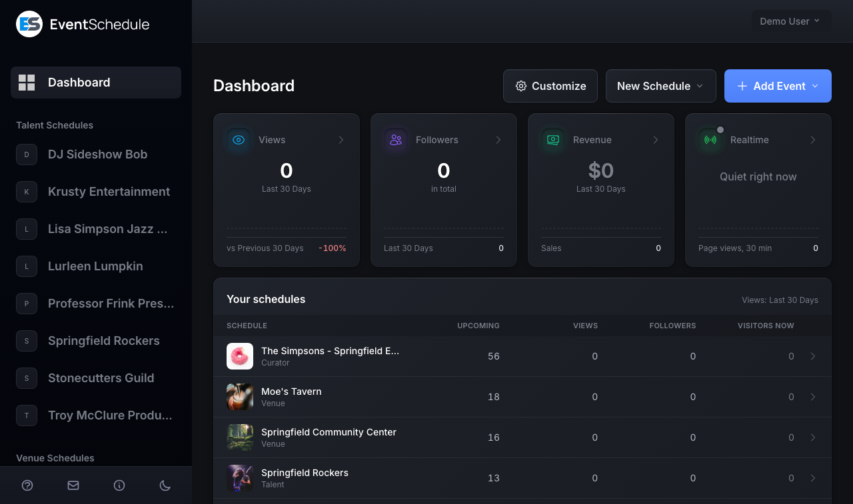
Task: Open The Simpsons row chevron
Action: [x=813, y=356]
